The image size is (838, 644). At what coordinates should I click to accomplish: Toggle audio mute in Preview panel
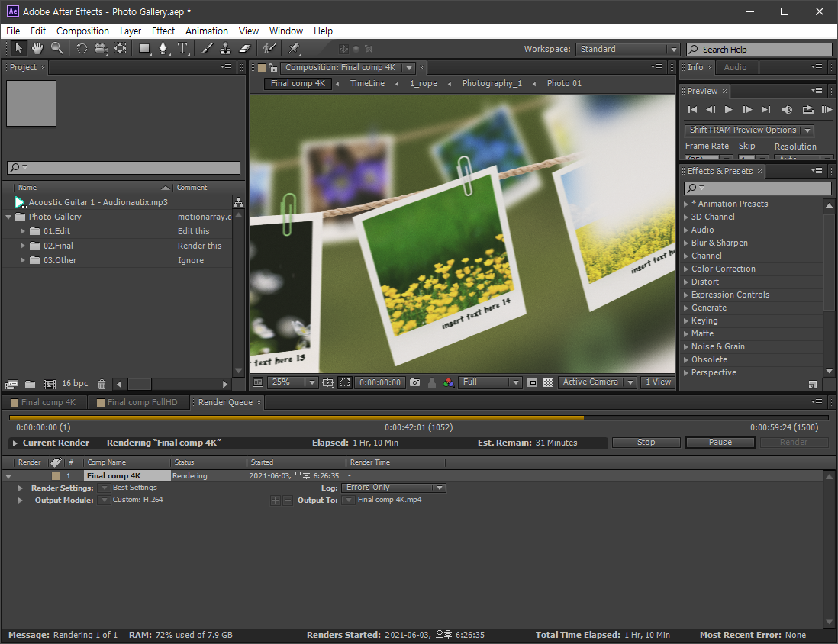tap(787, 110)
